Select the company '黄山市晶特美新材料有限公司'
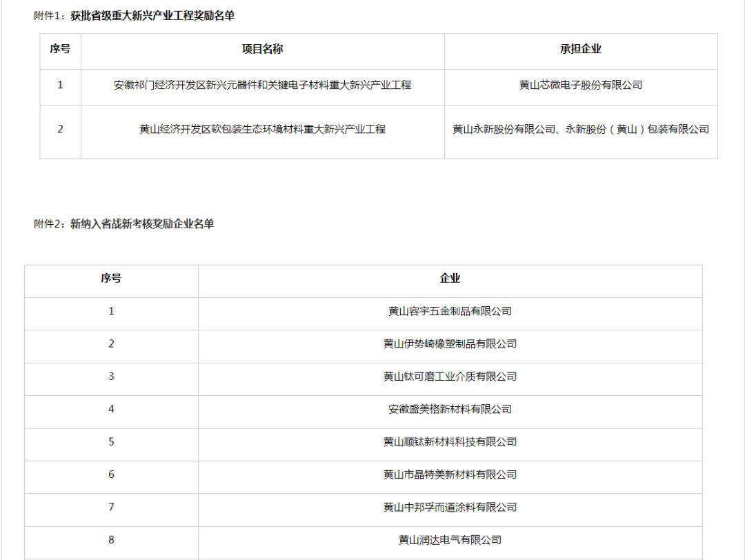The height and width of the screenshot is (560, 745). point(450,474)
